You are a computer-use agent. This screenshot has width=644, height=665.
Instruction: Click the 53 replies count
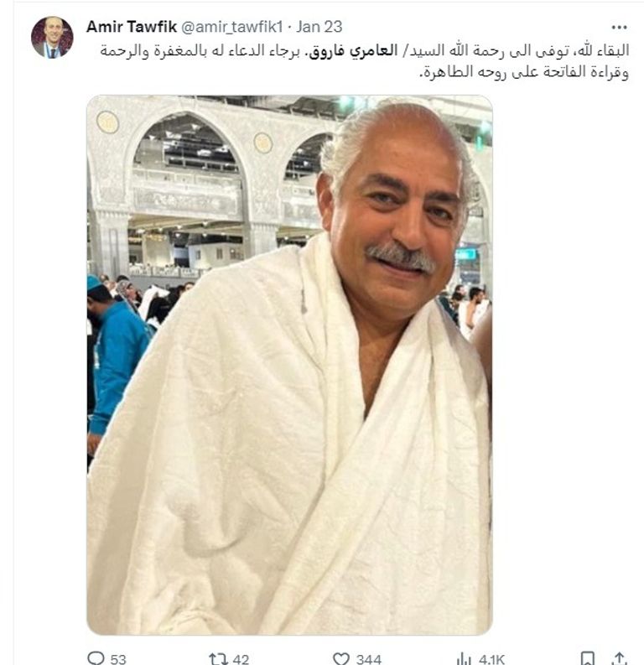118,659
